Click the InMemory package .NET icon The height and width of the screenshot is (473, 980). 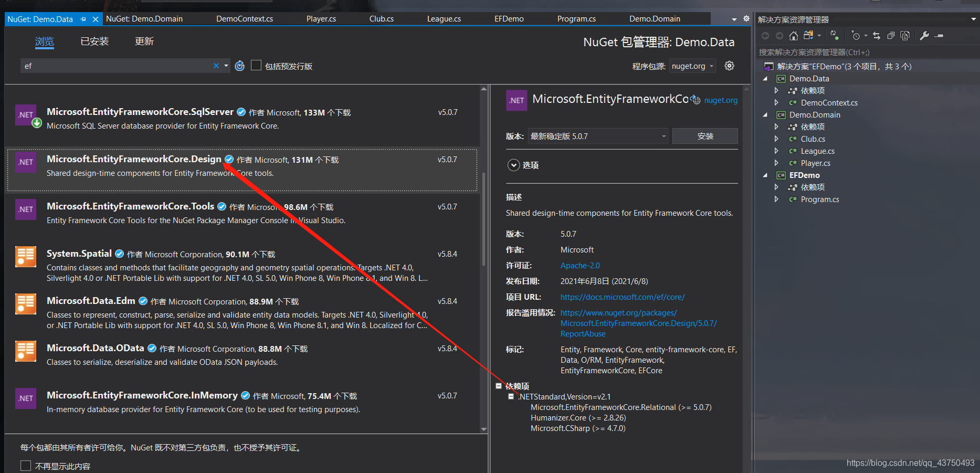(26, 398)
